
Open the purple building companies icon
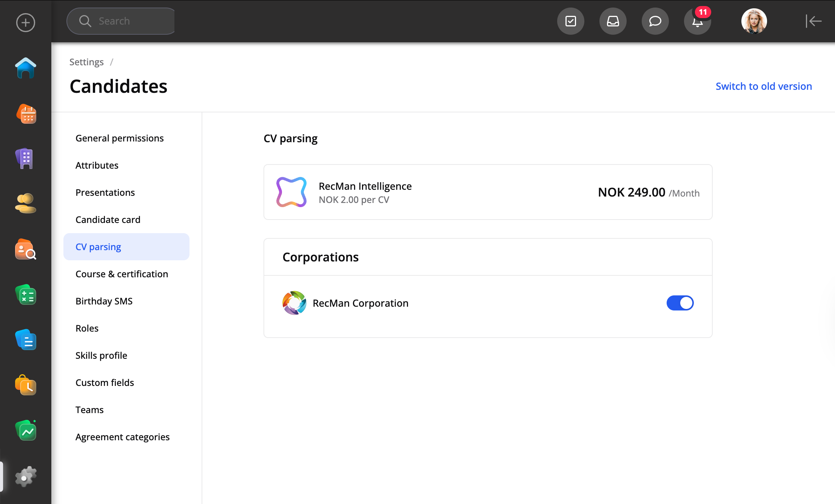point(26,159)
